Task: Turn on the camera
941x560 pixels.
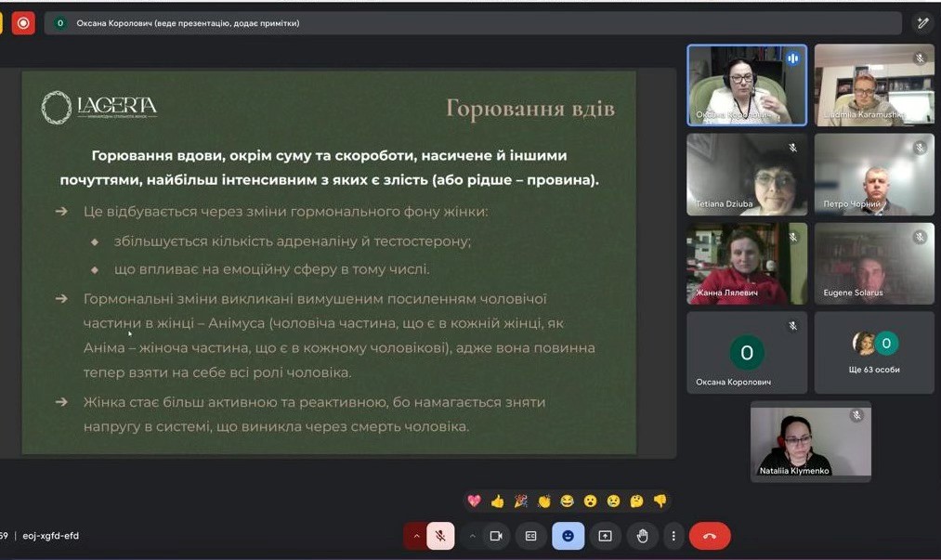Action: [x=496, y=536]
